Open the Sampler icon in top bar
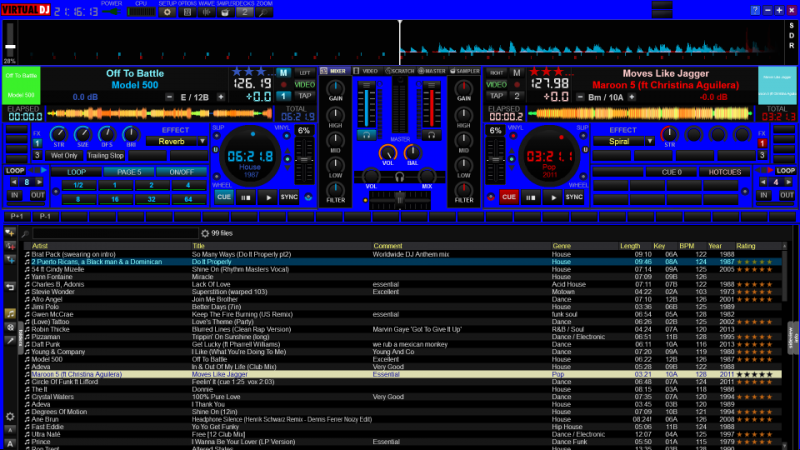Image resolution: width=800 pixels, height=450 pixels. pyautogui.click(x=225, y=12)
